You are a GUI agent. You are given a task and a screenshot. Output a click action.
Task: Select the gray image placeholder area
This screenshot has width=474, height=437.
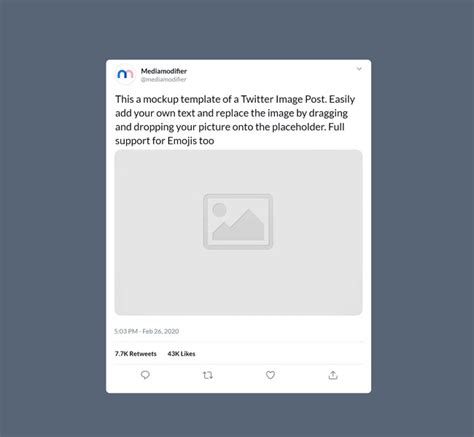[x=238, y=232]
